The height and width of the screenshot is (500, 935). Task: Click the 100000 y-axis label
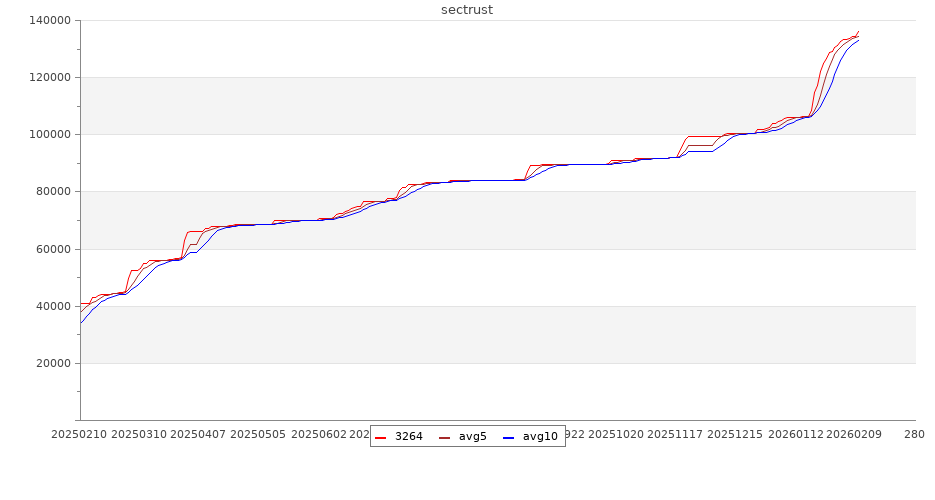pos(49,134)
